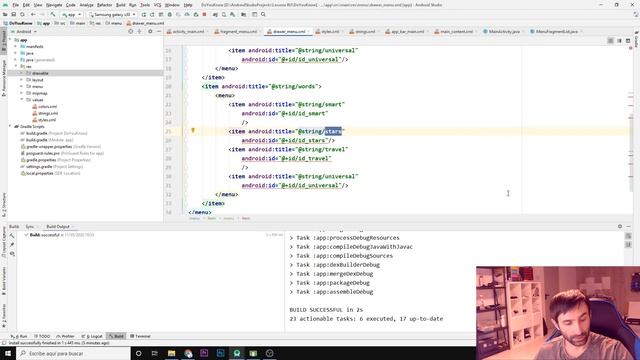
Task: Select styles.xml in project tree
Action: (44, 120)
